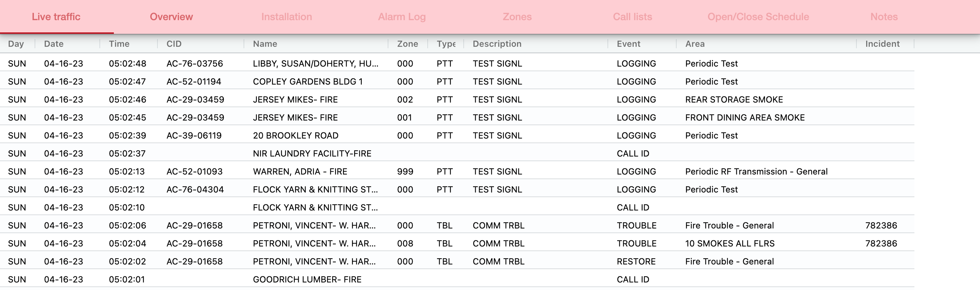Open the Overview tab
This screenshot has height=290, width=980.
point(171,17)
